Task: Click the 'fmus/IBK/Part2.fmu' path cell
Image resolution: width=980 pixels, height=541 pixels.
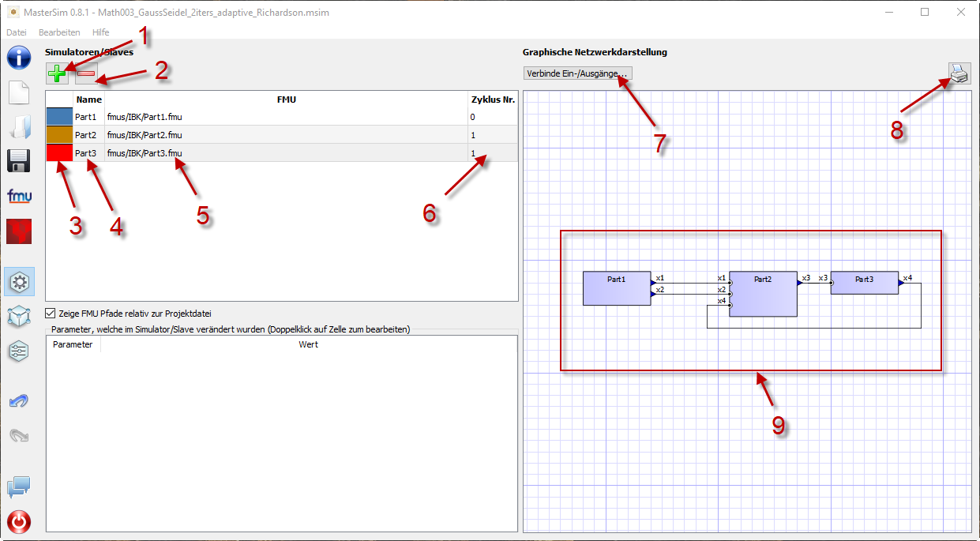Action: click(x=286, y=135)
